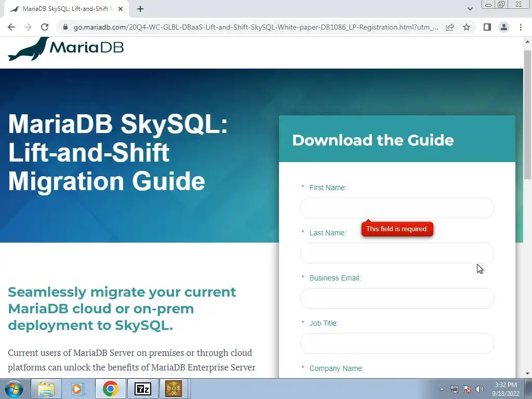Viewport: 532px width, 399px height.
Task: Click the Last Name input field
Action: pos(397,253)
